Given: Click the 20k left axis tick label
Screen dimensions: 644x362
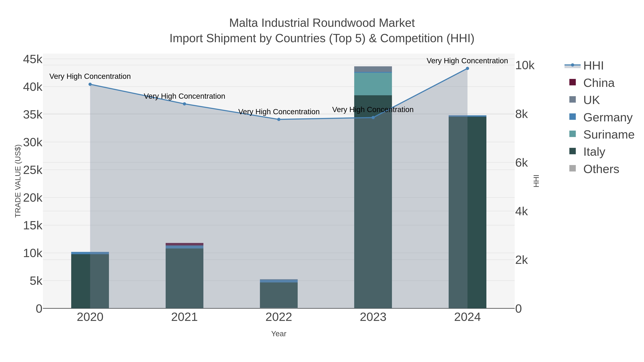Looking at the screenshot, I should [x=33, y=198].
